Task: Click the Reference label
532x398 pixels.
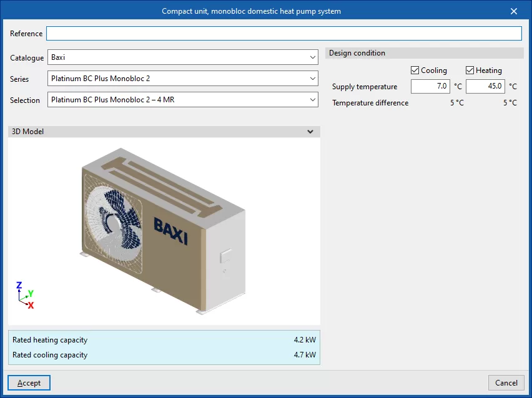Action: [26, 34]
